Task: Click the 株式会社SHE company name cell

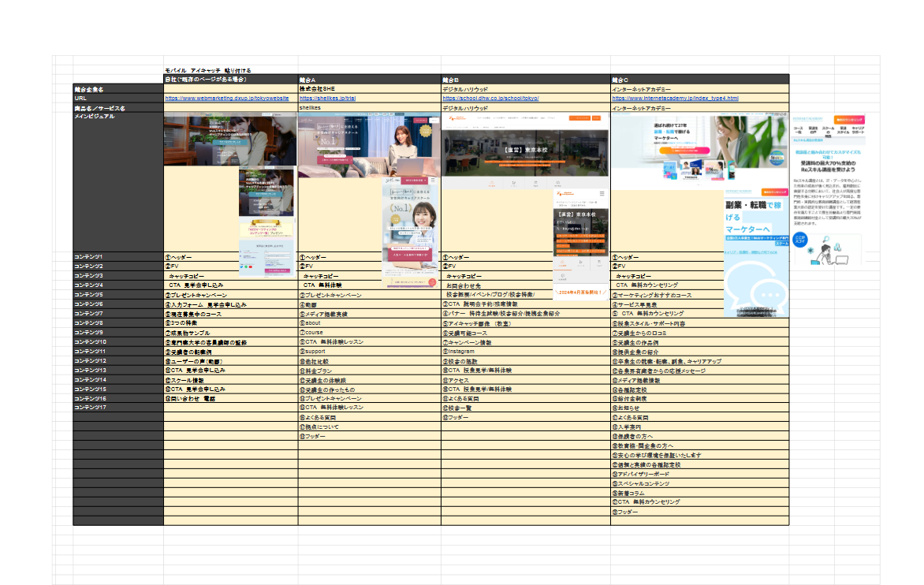Action: [369, 89]
